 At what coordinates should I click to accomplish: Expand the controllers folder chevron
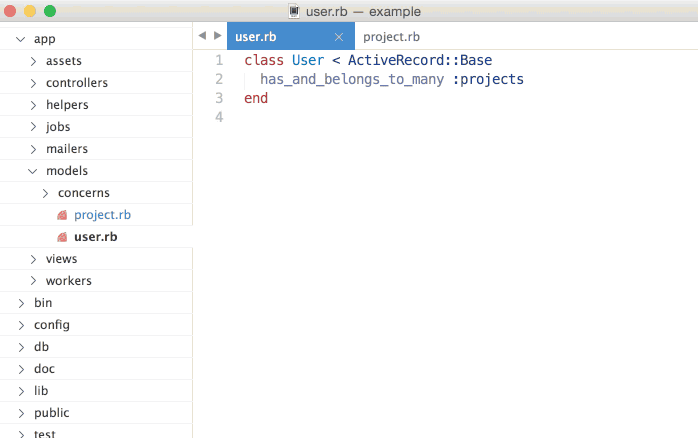pos(33,83)
